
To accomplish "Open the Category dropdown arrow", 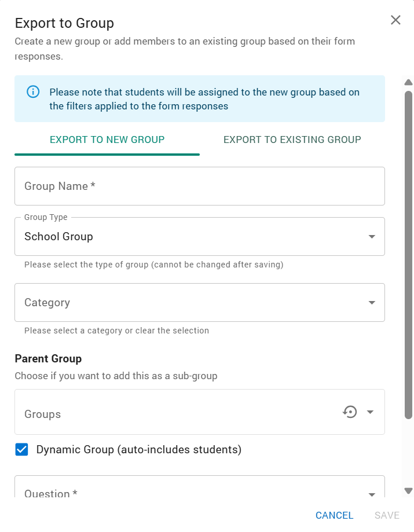I will (x=372, y=303).
